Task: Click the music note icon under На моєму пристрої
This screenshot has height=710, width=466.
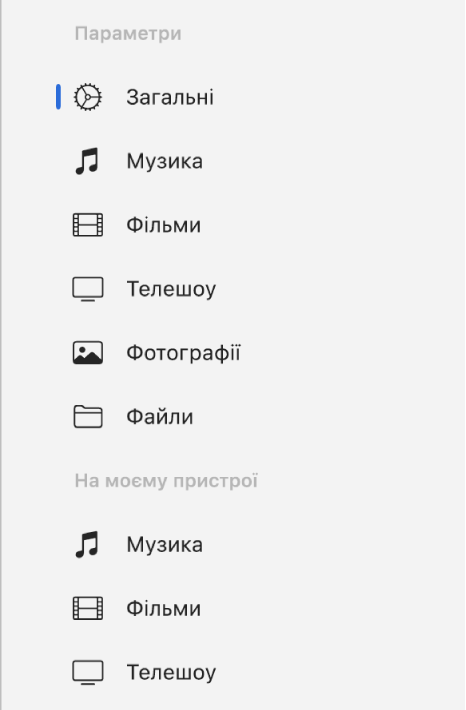Action: tap(87, 544)
